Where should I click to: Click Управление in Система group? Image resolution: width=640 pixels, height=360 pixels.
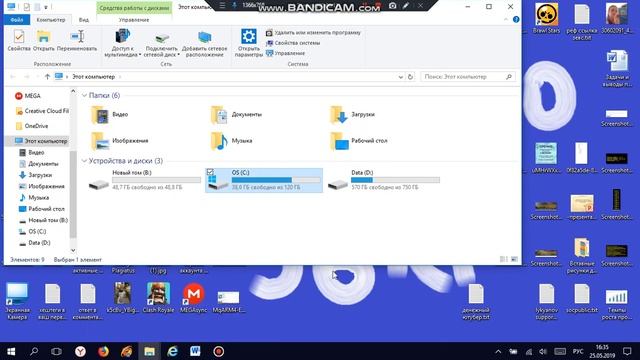[285, 53]
